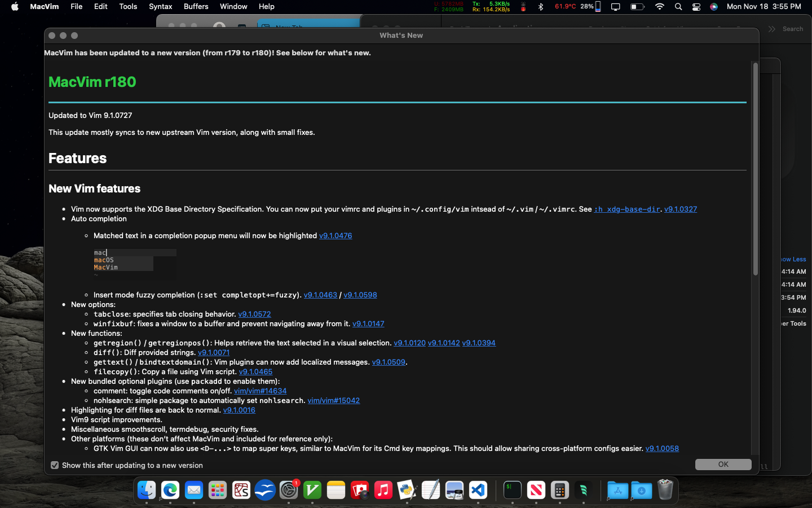
Task: Open the Buffers menu
Action: pyautogui.click(x=196, y=7)
